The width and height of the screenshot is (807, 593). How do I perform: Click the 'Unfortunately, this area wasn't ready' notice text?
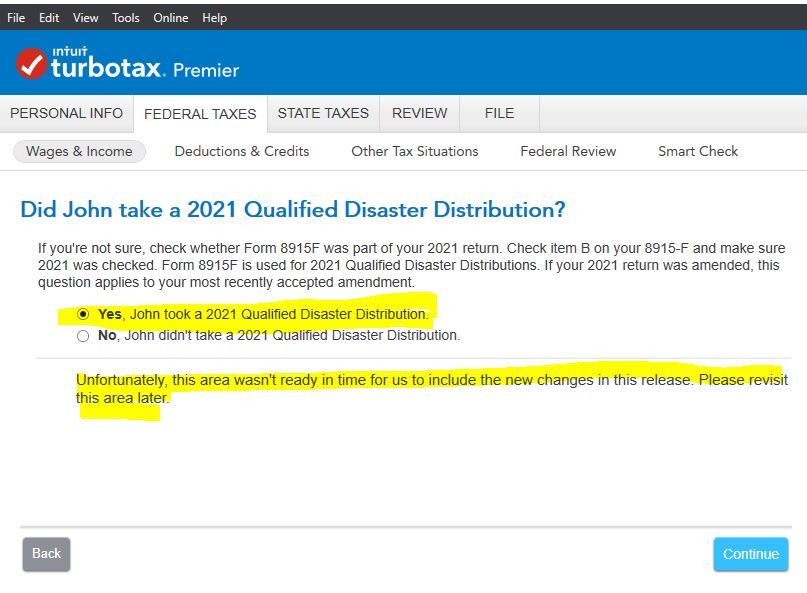pos(432,389)
